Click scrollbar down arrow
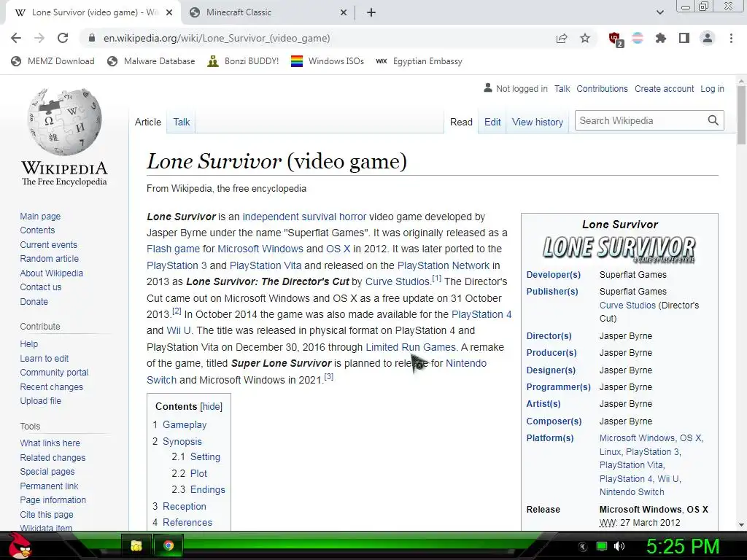The width and height of the screenshot is (747, 560). tap(741, 525)
